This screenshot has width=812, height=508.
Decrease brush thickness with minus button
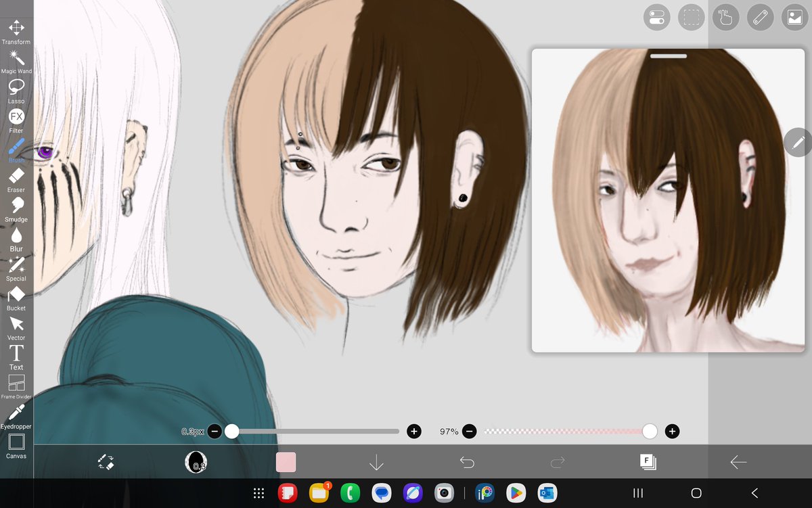coord(214,431)
